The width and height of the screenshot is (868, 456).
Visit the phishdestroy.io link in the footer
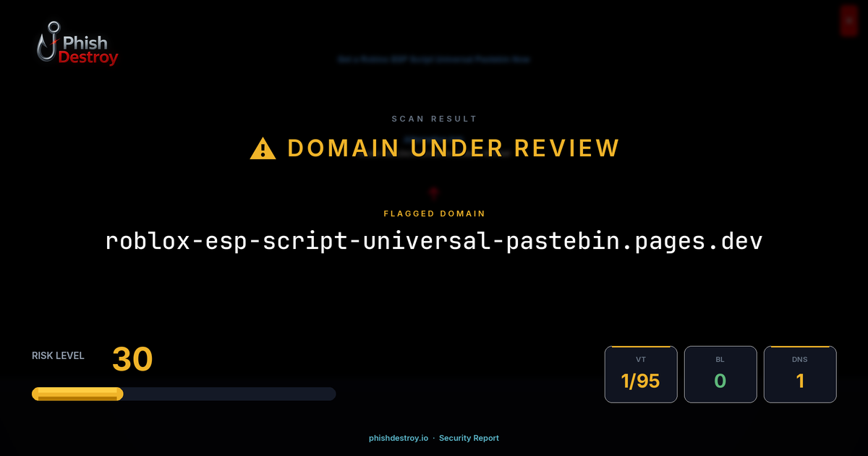pos(398,438)
